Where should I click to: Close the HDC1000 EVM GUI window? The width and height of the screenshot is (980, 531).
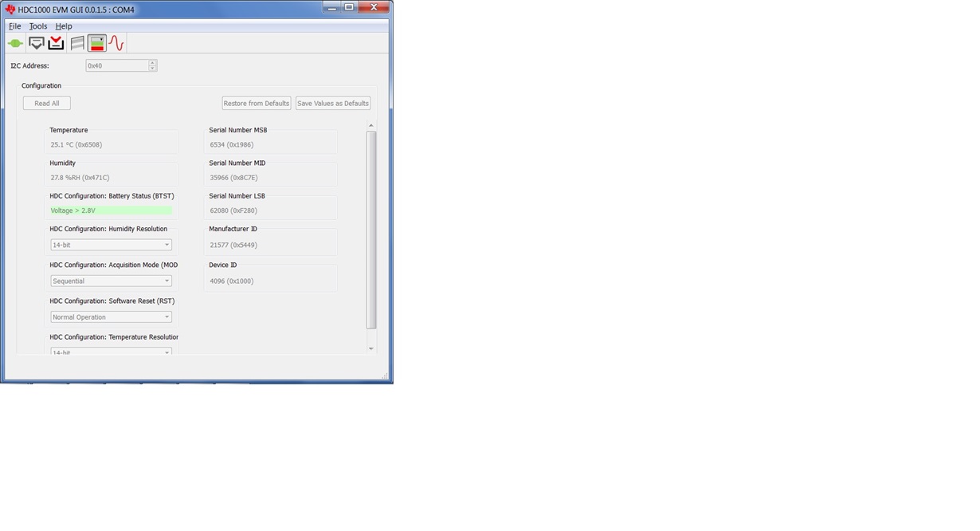374,7
